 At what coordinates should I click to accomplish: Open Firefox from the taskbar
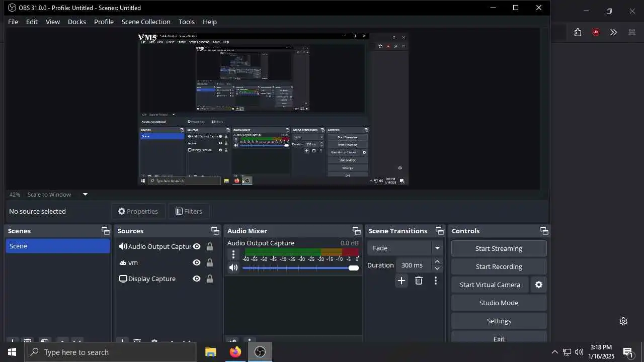[235, 352]
